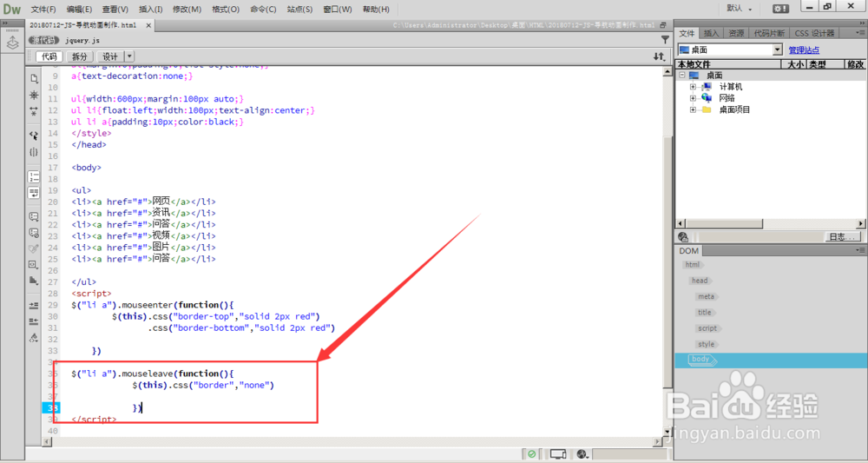Screen dimensions: 868x463
Task: Click the 源代码 source code button
Action: 43,41
